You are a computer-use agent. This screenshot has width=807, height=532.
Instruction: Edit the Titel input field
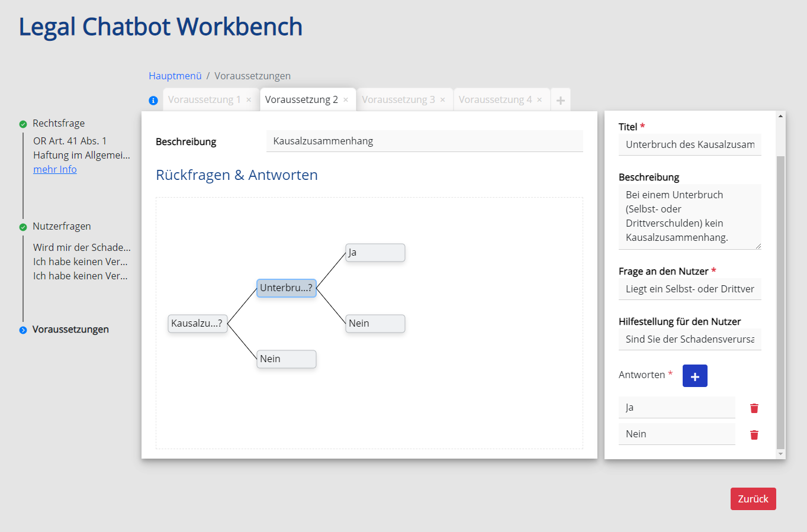[x=690, y=144]
